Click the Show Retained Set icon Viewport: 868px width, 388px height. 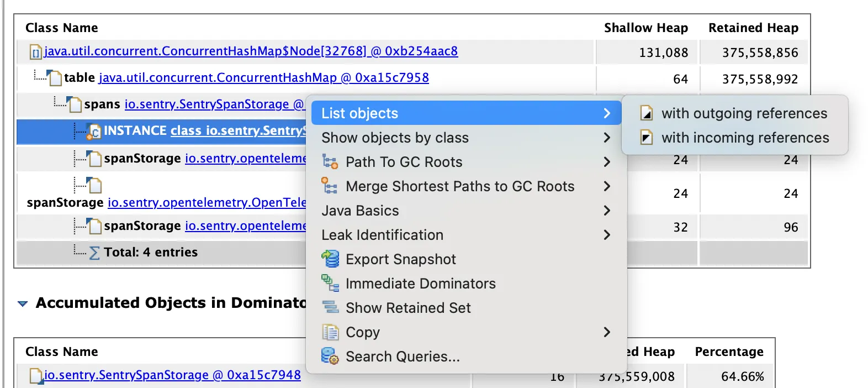[330, 308]
